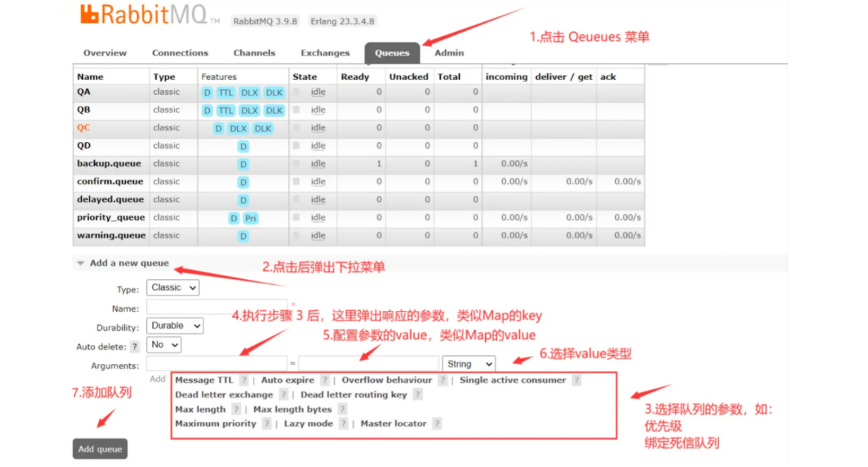Open the argument value type String dropdown
This screenshot has height=467, width=868.
469,364
